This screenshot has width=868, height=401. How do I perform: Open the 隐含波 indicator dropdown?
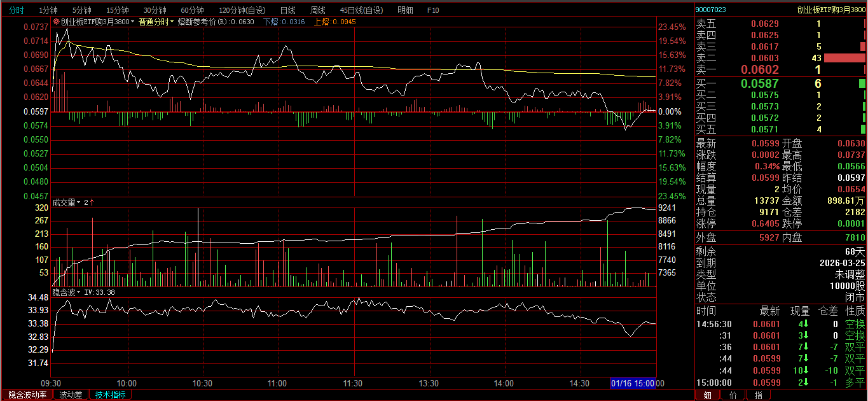pyautogui.click(x=80, y=293)
